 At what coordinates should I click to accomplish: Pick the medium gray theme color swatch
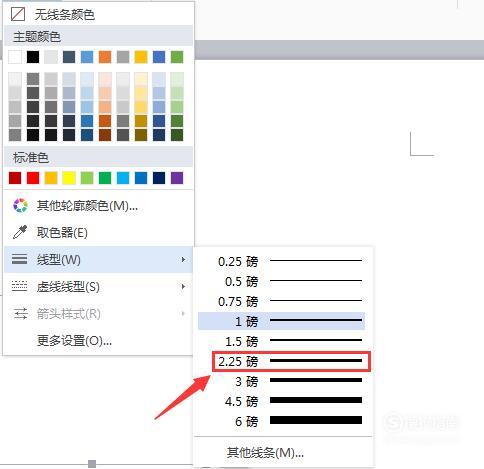(x=123, y=57)
